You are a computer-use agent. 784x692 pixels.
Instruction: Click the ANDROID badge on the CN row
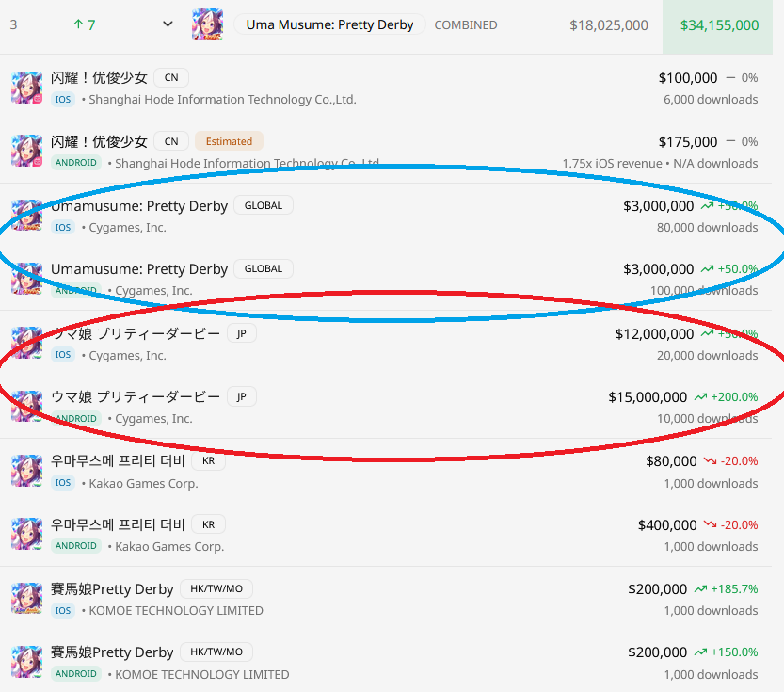76,163
